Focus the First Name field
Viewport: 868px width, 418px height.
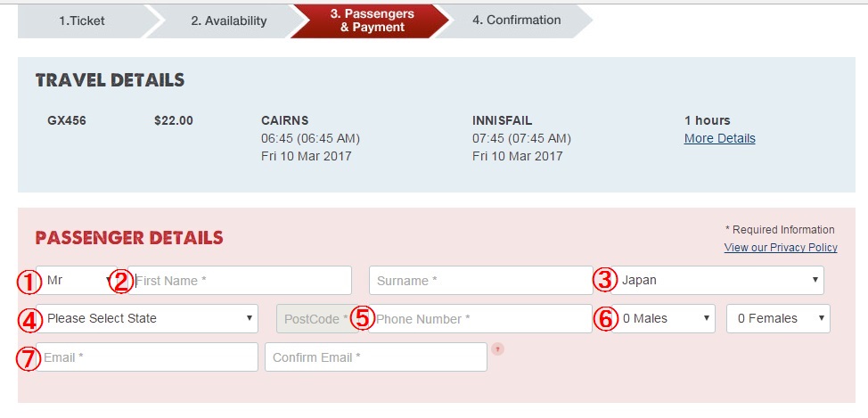241,280
